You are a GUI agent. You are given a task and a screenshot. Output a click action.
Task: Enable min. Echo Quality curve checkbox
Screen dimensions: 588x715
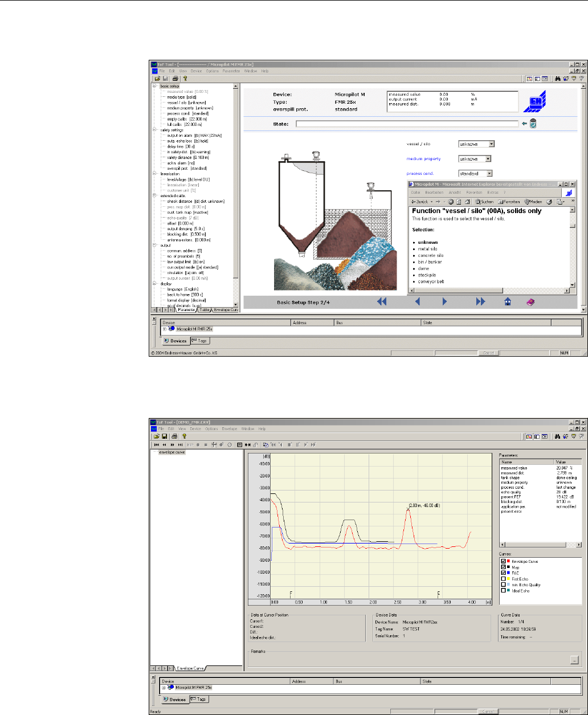pos(503,585)
